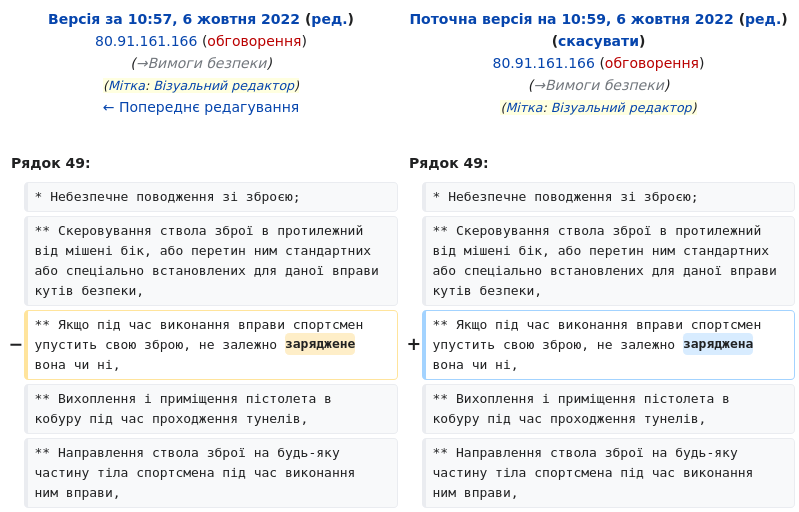Click right paragraph Вихоплення і приміщення пістолета

pos(608,409)
